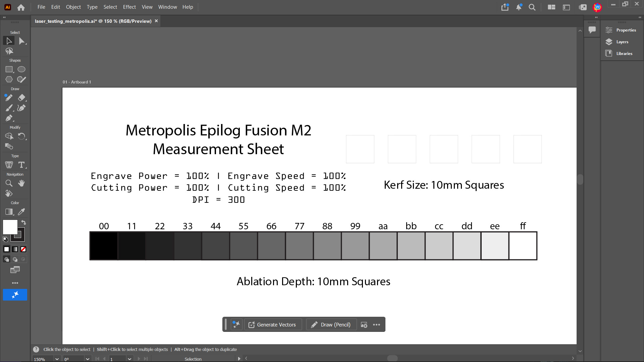
Task: Click the white Fill color swatch
Action: click(x=10, y=227)
